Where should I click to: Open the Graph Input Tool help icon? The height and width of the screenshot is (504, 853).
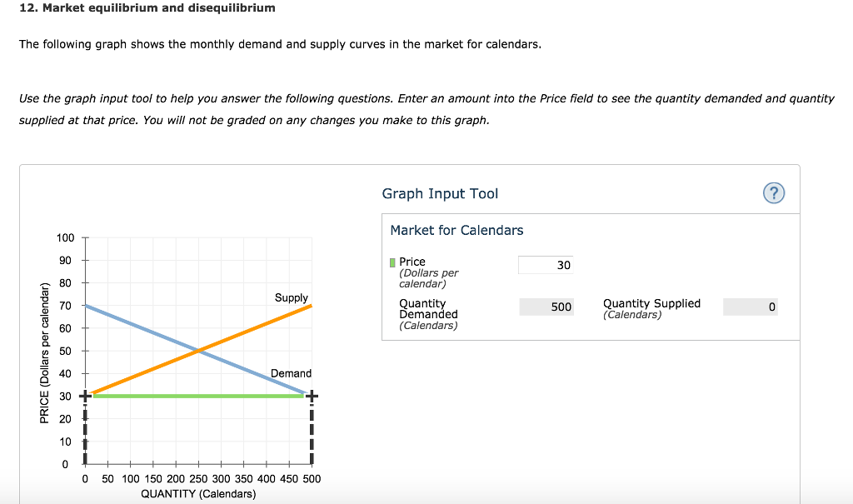pos(773,192)
